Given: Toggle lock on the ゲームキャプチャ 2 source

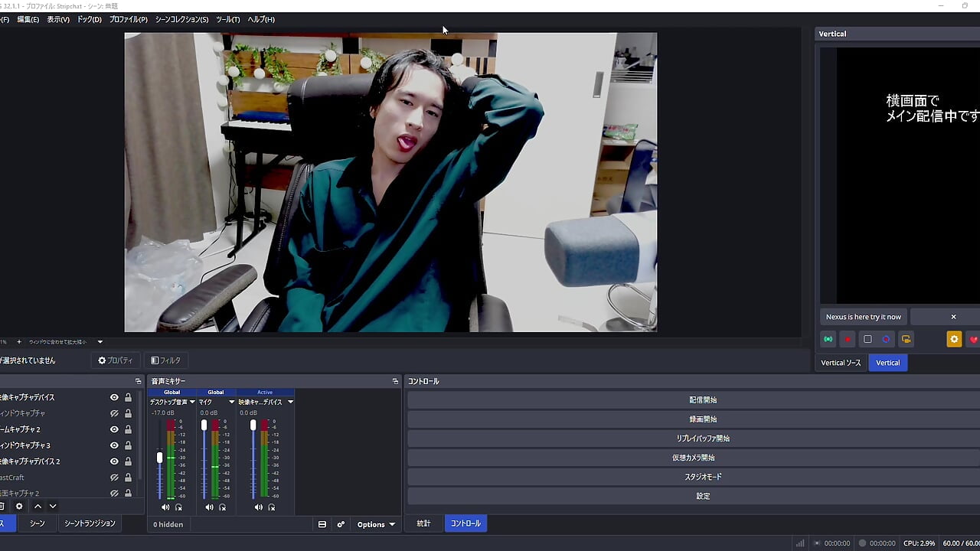Looking at the screenshot, I should point(128,429).
